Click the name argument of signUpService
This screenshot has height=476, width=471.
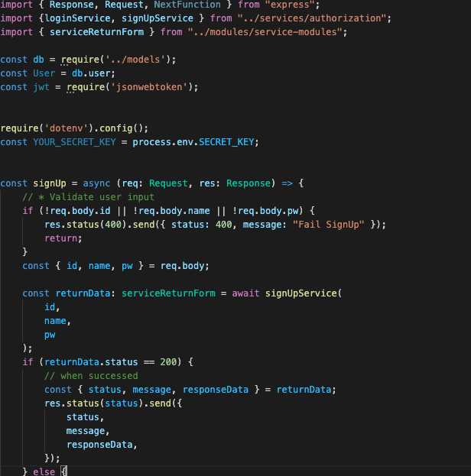pos(55,321)
